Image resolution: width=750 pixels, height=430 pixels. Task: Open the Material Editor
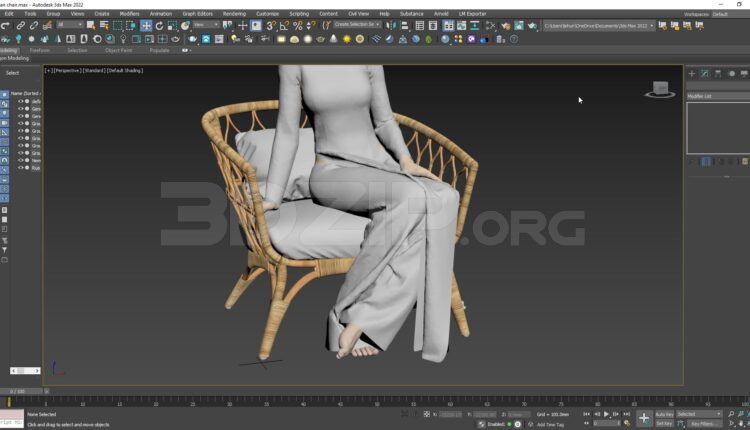490,25
